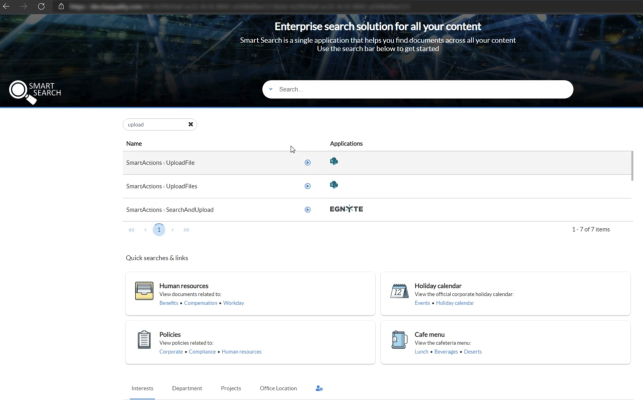Switch to the Projects tab
The image size is (643, 400).
pos(230,388)
